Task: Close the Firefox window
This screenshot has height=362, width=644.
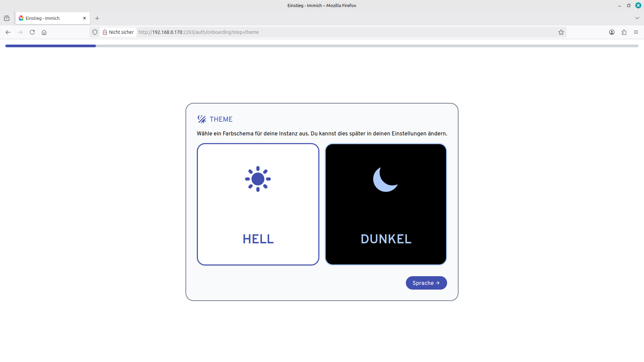Action: pos(638,5)
